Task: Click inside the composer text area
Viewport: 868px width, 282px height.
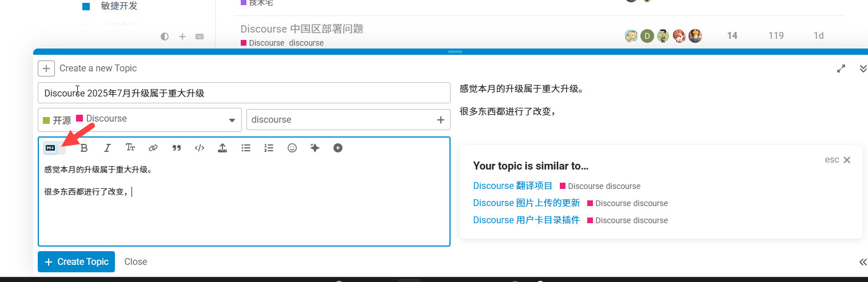Action: coord(244,202)
